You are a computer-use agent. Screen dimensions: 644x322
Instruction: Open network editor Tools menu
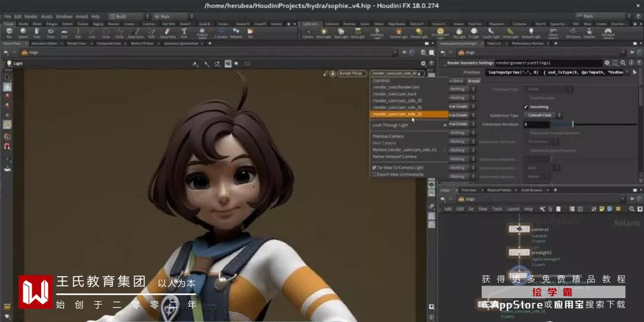tap(497, 209)
